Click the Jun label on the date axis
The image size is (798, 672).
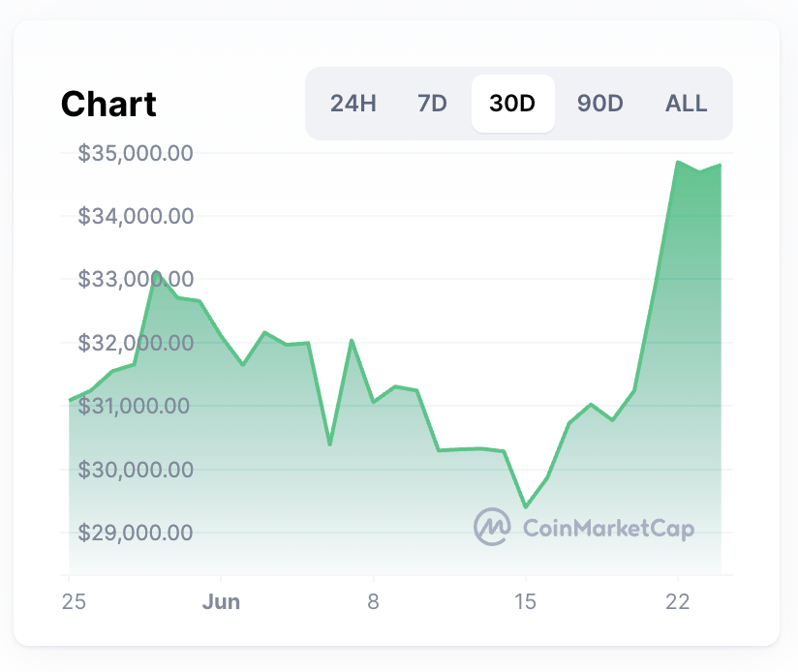click(x=221, y=601)
